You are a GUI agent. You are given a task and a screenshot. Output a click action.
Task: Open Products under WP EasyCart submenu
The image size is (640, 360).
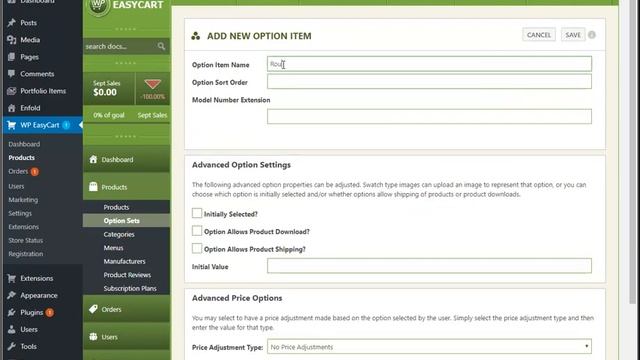click(x=22, y=158)
